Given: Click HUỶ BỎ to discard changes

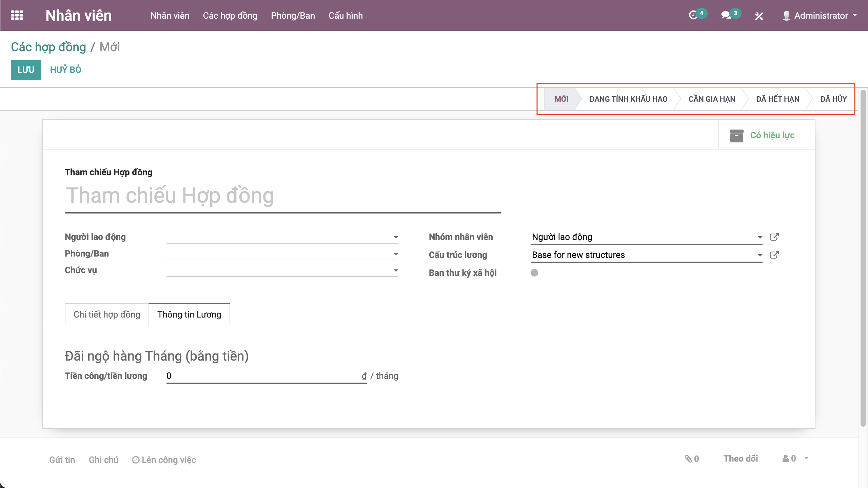Looking at the screenshot, I should click(x=65, y=70).
